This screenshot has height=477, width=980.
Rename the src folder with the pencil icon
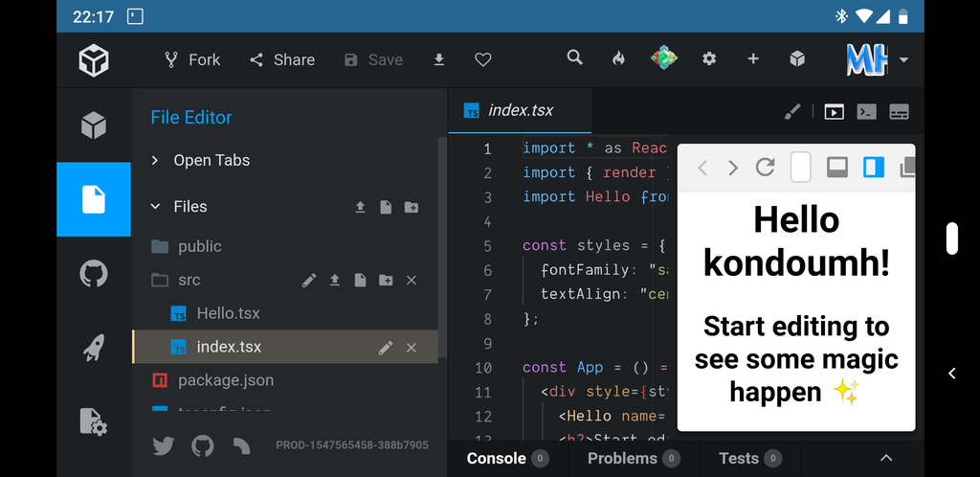coord(309,280)
